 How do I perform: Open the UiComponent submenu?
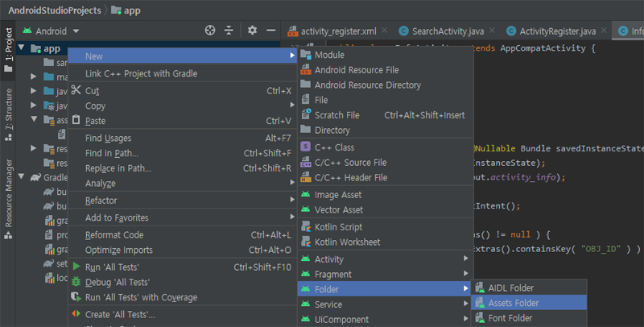coord(386,319)
